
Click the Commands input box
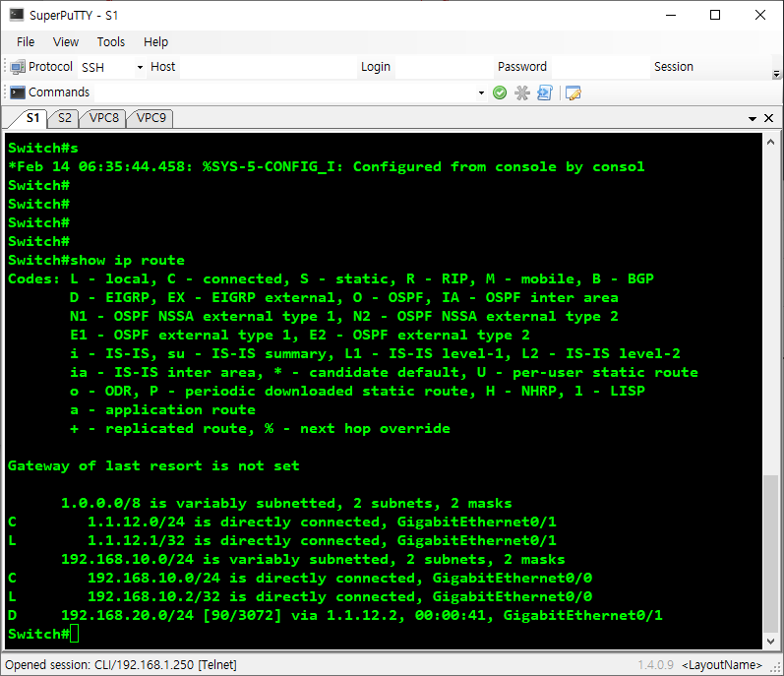pos(285,92)
